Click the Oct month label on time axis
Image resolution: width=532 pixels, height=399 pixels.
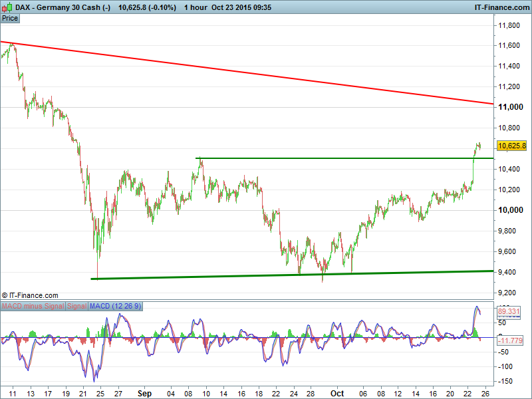tap(337, 393)
